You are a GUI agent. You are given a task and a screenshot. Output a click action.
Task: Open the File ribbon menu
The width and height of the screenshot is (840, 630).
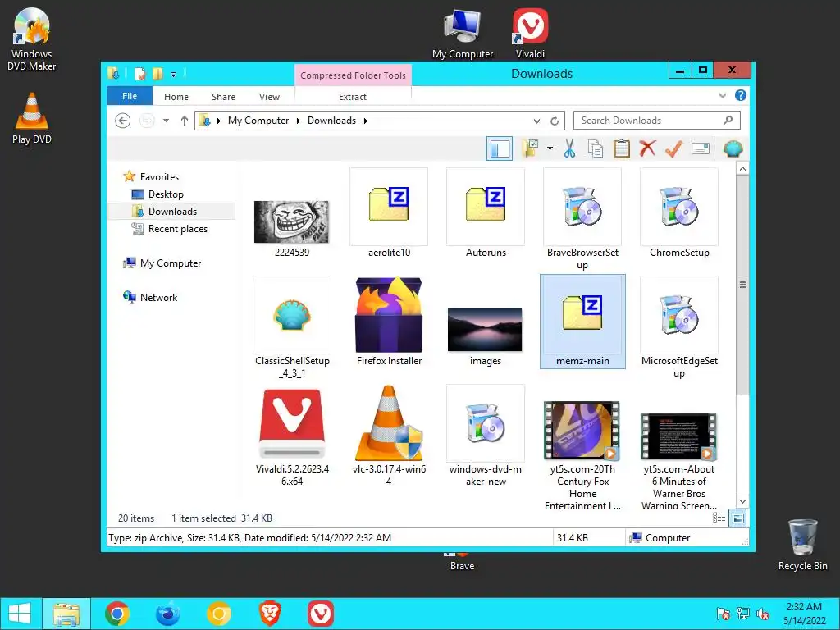130,96
